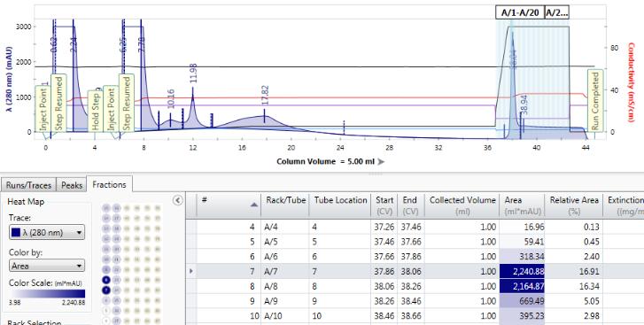Select tube 8 in the rack heat map
This screenshot has width=644, height=325.
point(106,280)
